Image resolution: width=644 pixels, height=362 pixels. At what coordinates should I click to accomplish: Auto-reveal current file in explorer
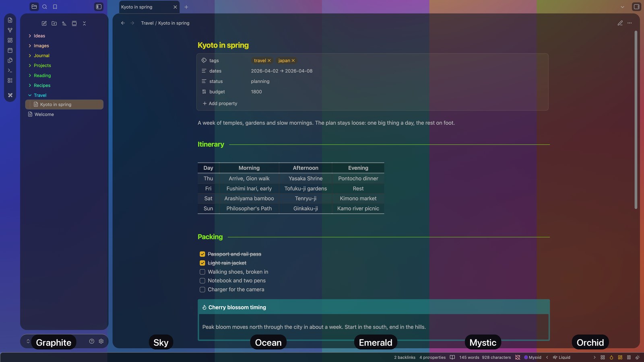click(74, 23)
